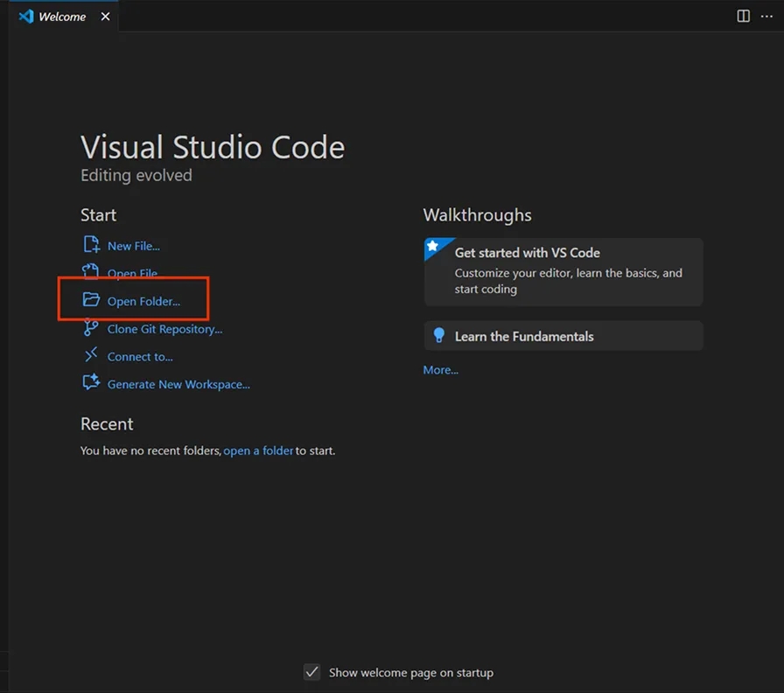Open the Connect to... link

click(140, 356)
